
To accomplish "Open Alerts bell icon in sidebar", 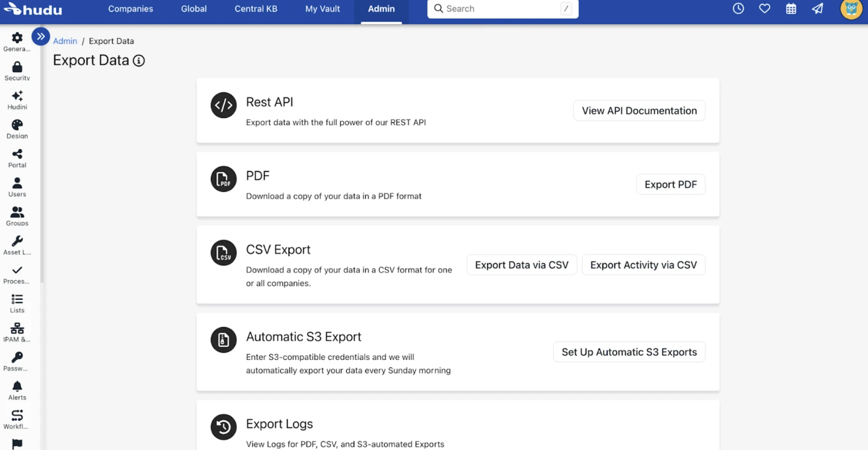I will pyautogui.click(x=17, y=386).
